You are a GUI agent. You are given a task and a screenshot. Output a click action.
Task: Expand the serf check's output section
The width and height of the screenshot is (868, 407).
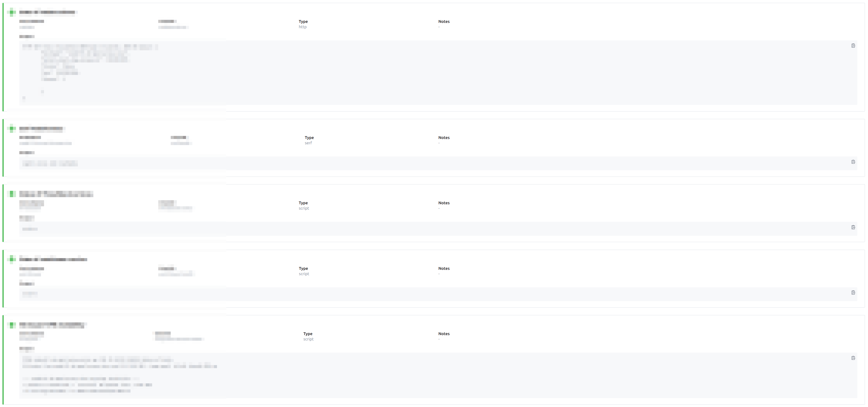point(27,152)
